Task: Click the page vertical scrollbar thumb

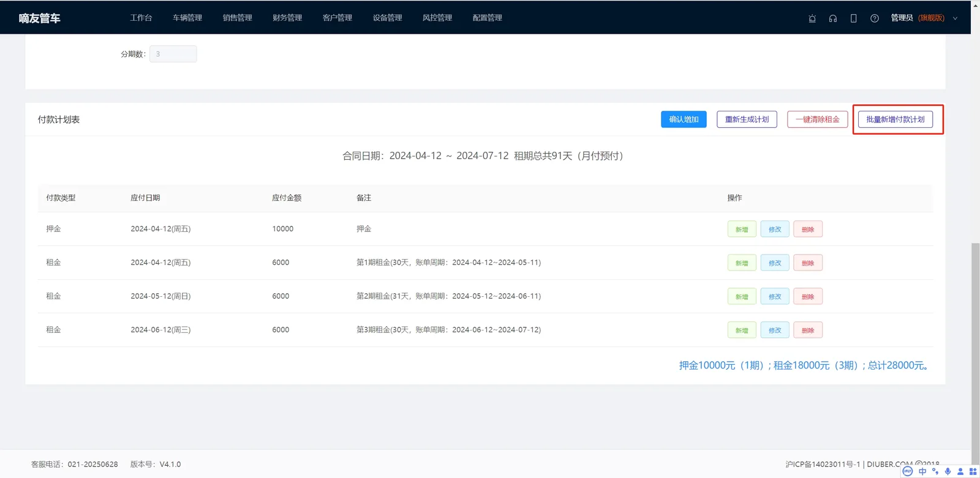Action: click(x=975, y=354)
